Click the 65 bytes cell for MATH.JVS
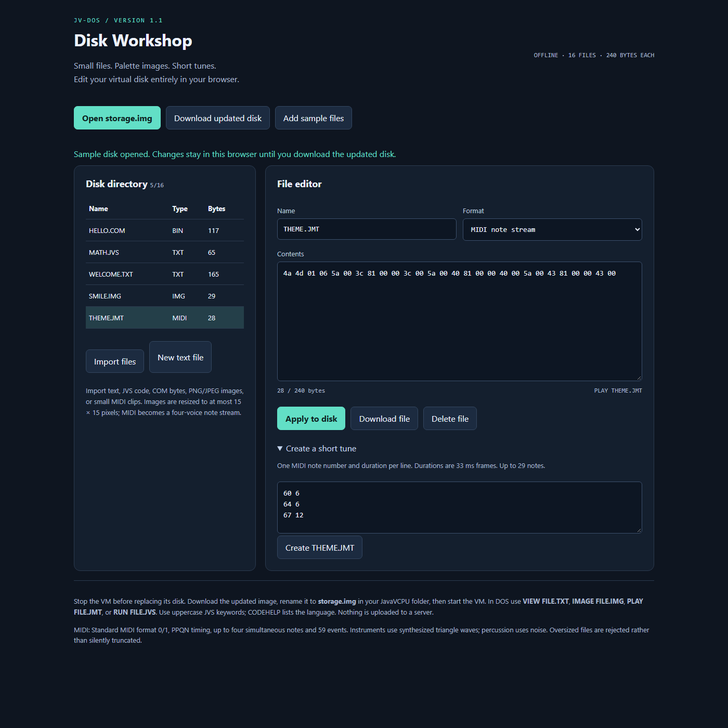The width and height of the screenshot is (728, 728). [x=212, y=252]
